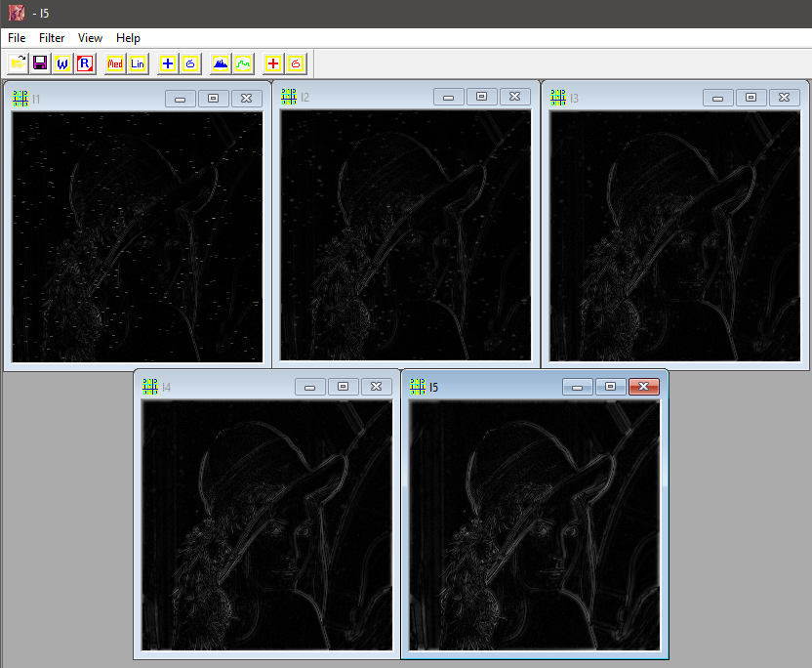
Task: Maximize the I3 child window
Action: (x=751, y=98)
